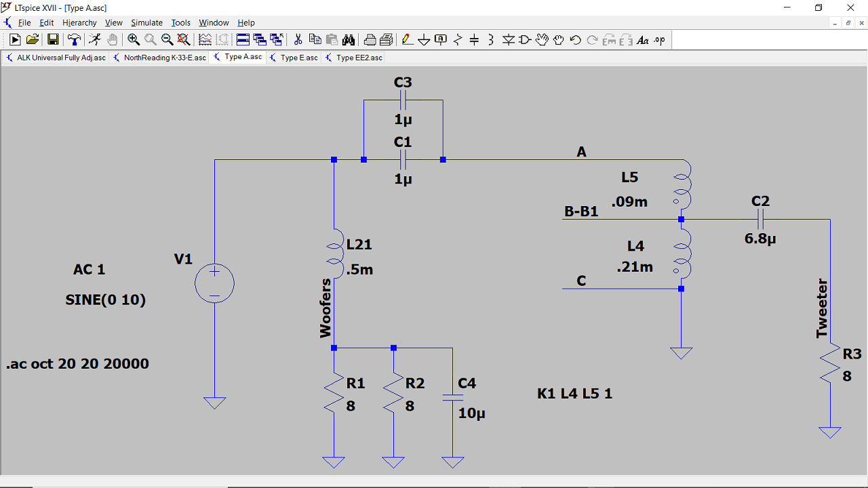Select the Label Net tool
Screen dimensions: 868x488
pyautogui.click(x=441, y=40)
